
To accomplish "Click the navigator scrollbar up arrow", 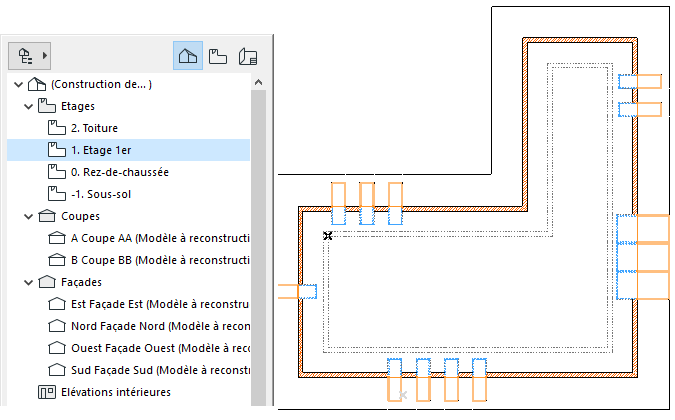I will 259,82.
